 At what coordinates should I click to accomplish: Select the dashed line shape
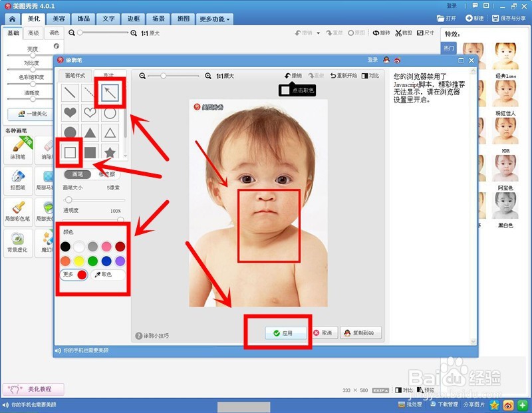(88, 92)
